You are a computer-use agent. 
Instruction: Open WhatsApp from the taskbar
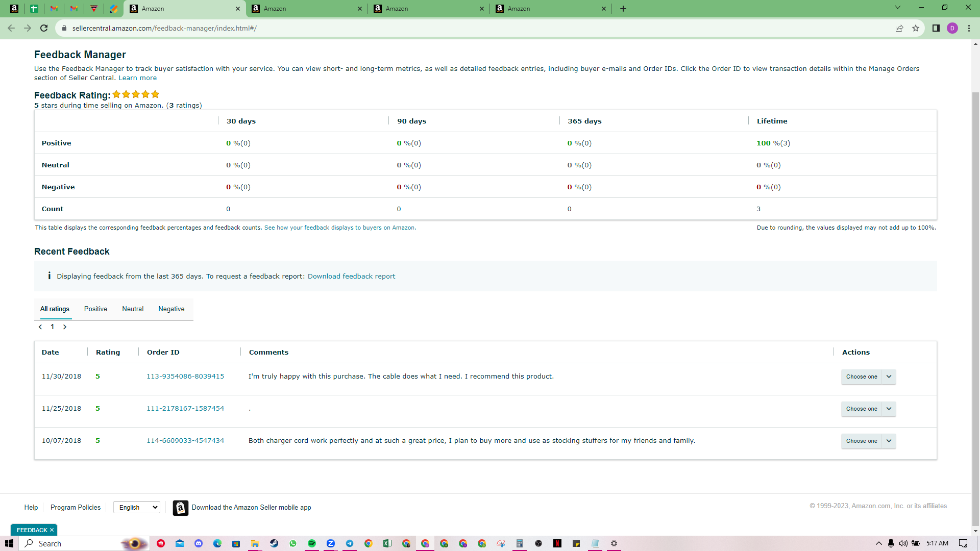pos(293,544)
